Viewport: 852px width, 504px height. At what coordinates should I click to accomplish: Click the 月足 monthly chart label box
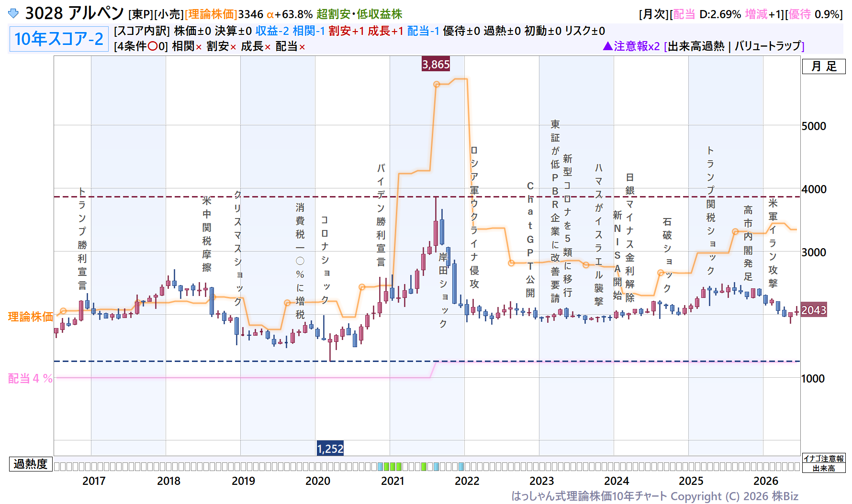(x=824, y=66)
